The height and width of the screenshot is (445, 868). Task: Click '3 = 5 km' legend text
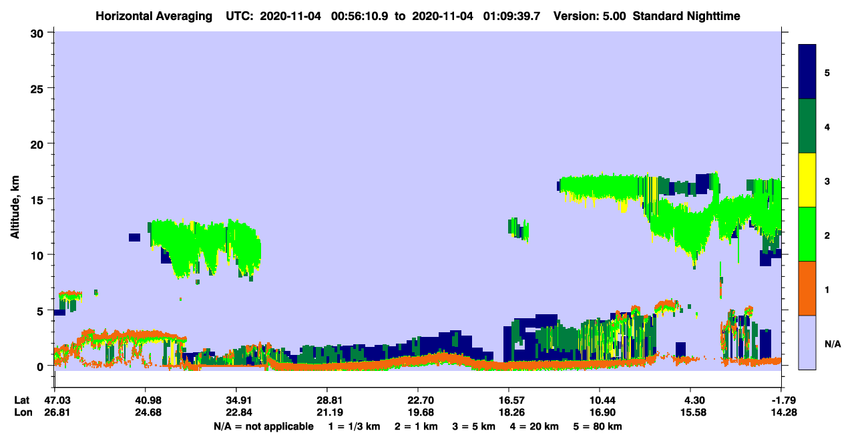(x=475, y=426)
